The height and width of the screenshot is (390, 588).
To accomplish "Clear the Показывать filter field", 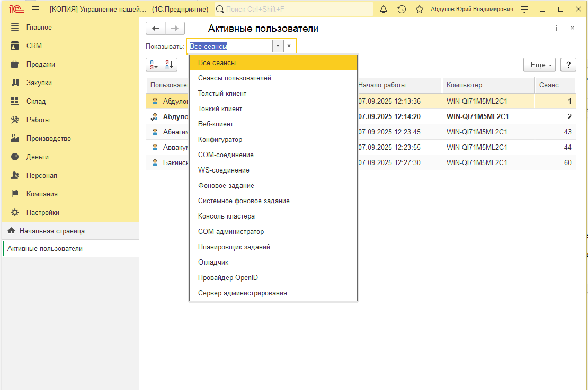I will point(289,46).
